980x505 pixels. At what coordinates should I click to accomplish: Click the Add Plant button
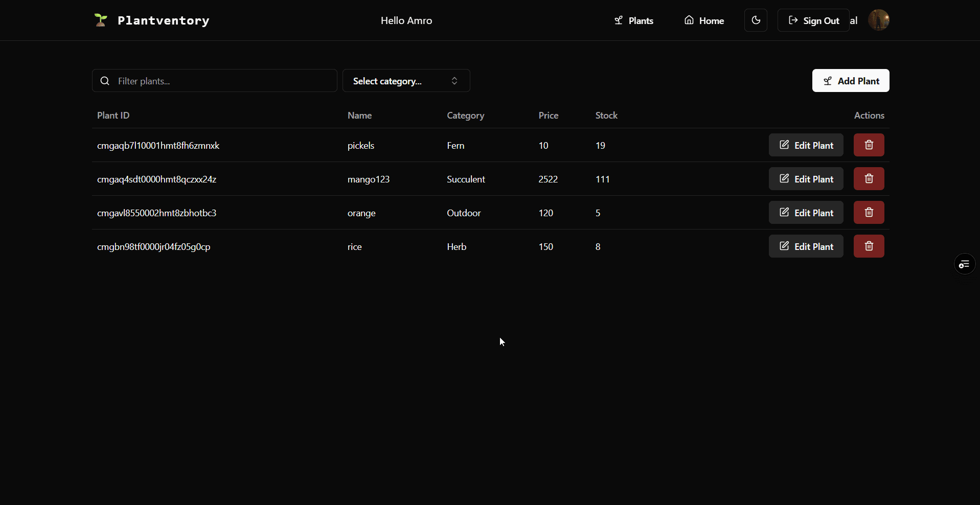pos(851,81)
